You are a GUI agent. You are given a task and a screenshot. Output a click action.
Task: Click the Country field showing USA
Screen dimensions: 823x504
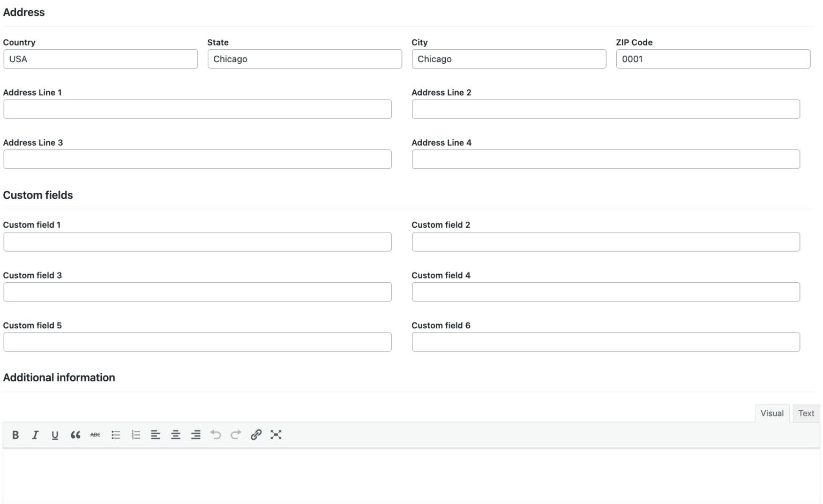100,59
